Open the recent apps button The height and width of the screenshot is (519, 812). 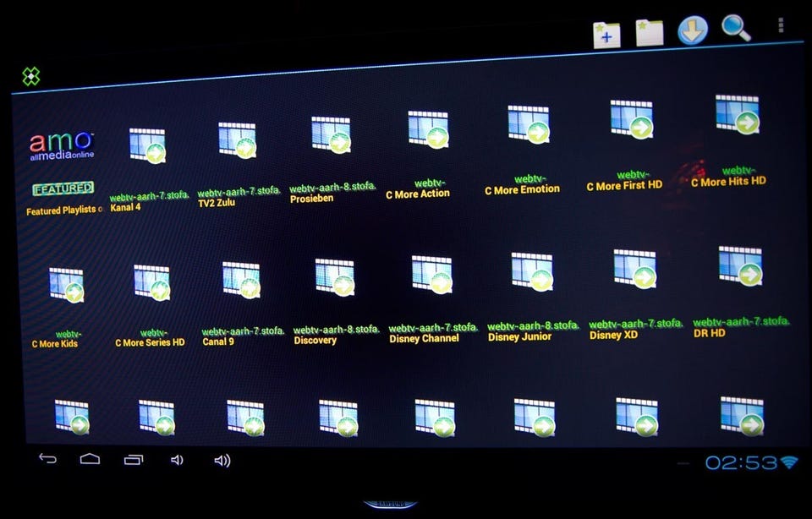134,460
